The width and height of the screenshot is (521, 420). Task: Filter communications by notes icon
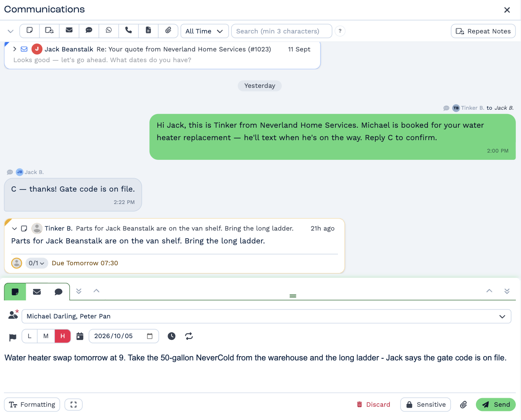(x=30, y=30)
